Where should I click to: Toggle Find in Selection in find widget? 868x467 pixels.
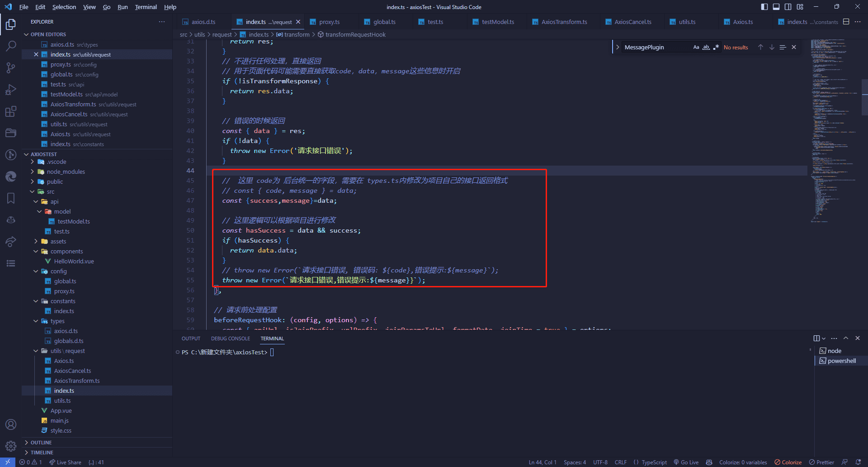[x=783, y=47]
